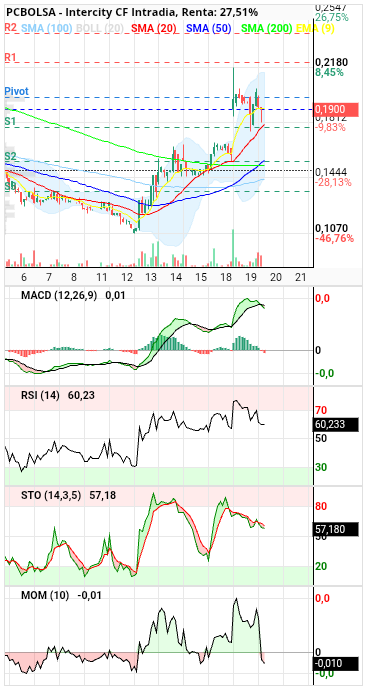The height and width of the screenshot is (690, 367).
Task: Click date 14 on time axis
Action: (176, 278)
